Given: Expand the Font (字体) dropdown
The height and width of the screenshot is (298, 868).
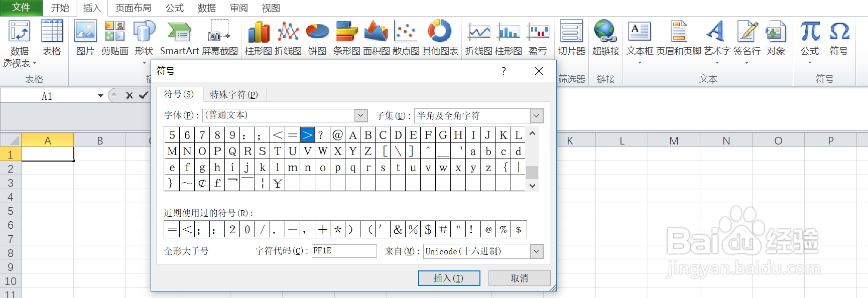Looking at the screenshot, I should [361, 115].
